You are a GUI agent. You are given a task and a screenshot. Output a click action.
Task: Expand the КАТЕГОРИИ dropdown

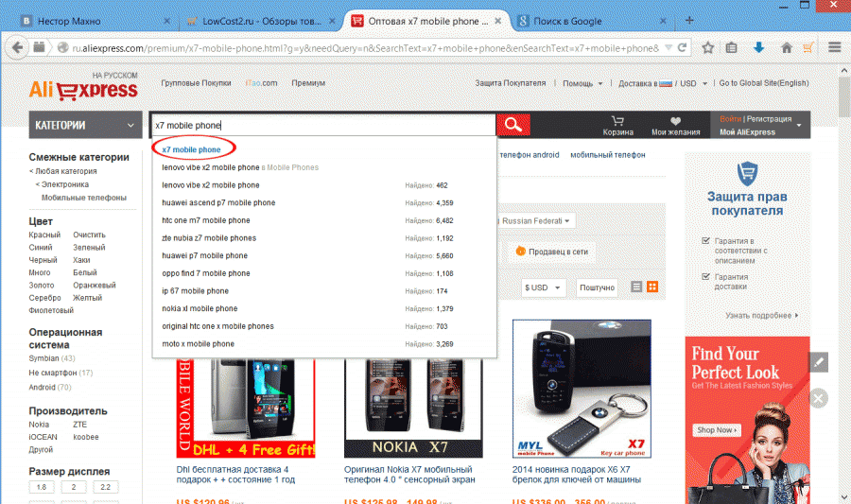click(85, 125)
